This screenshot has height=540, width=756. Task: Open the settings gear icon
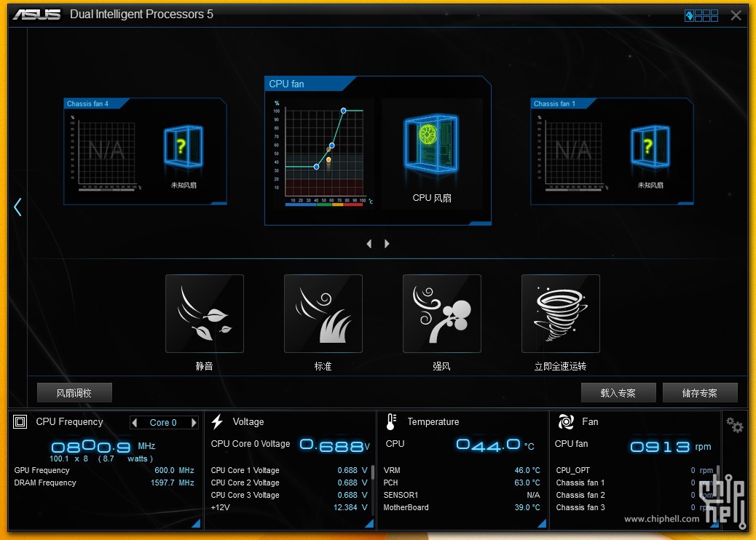tap(734, 424)
